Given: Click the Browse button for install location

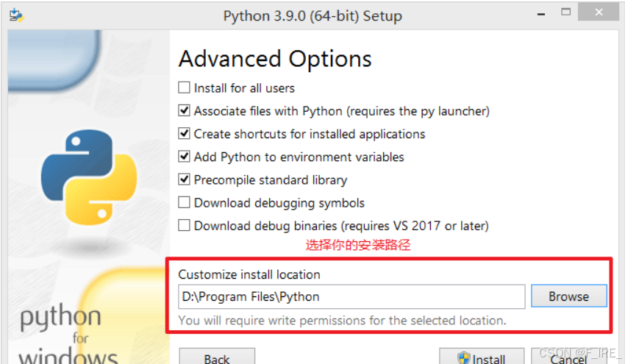Looking at the screenshot, I should (x=569, y=296).
